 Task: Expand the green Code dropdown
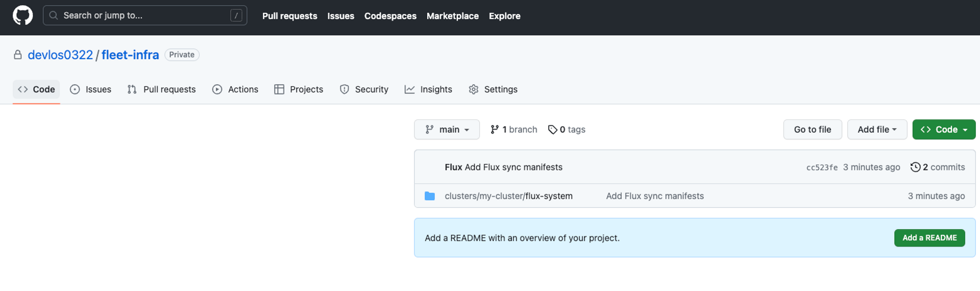coord(943,130)
